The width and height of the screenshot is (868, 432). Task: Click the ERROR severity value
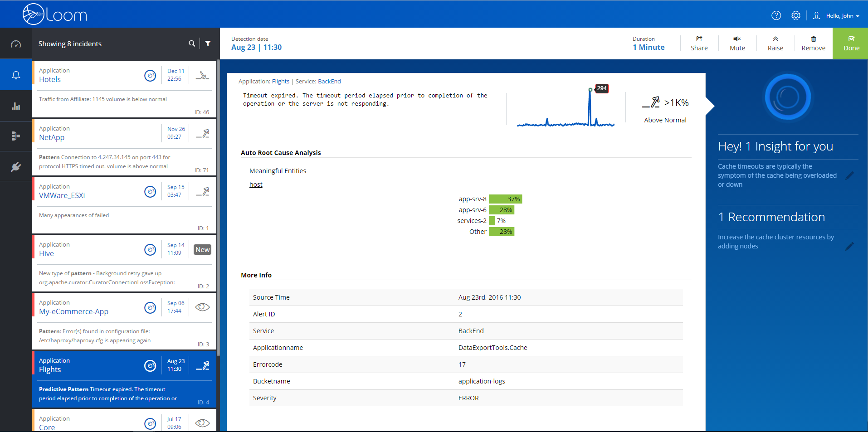468,398
